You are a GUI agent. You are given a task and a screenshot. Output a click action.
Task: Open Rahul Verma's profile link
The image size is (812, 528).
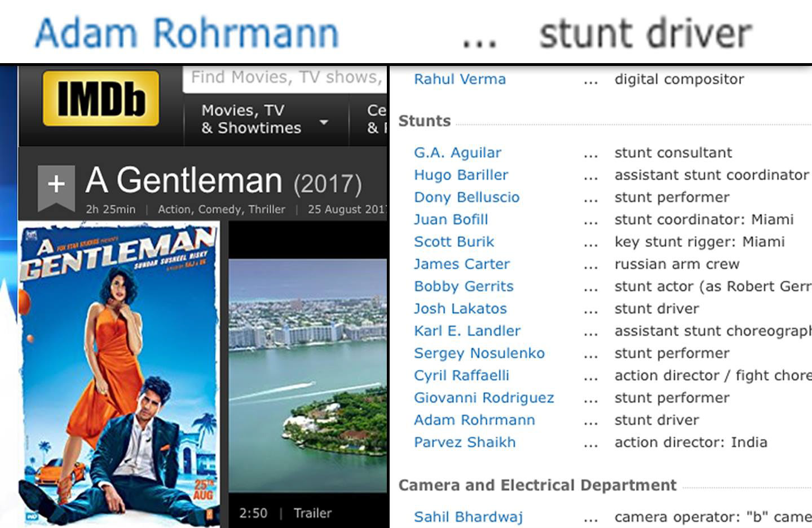[x=460, y=79]
